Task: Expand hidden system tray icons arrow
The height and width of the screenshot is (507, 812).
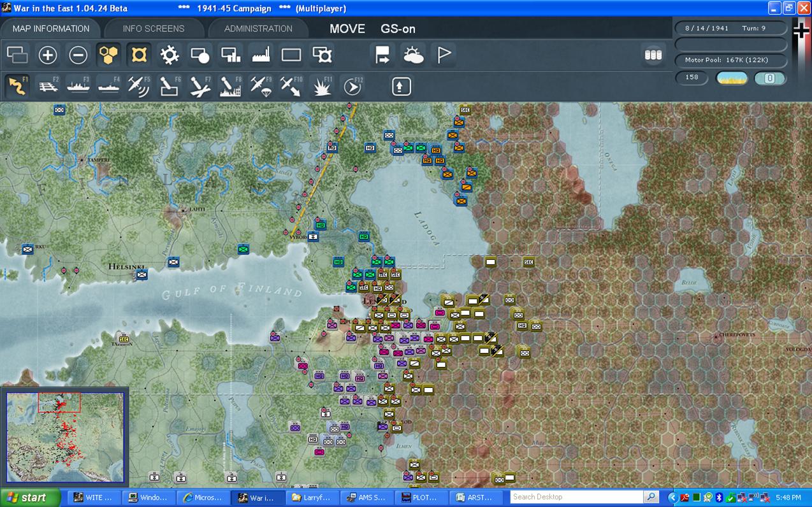Action: (672, 497)
